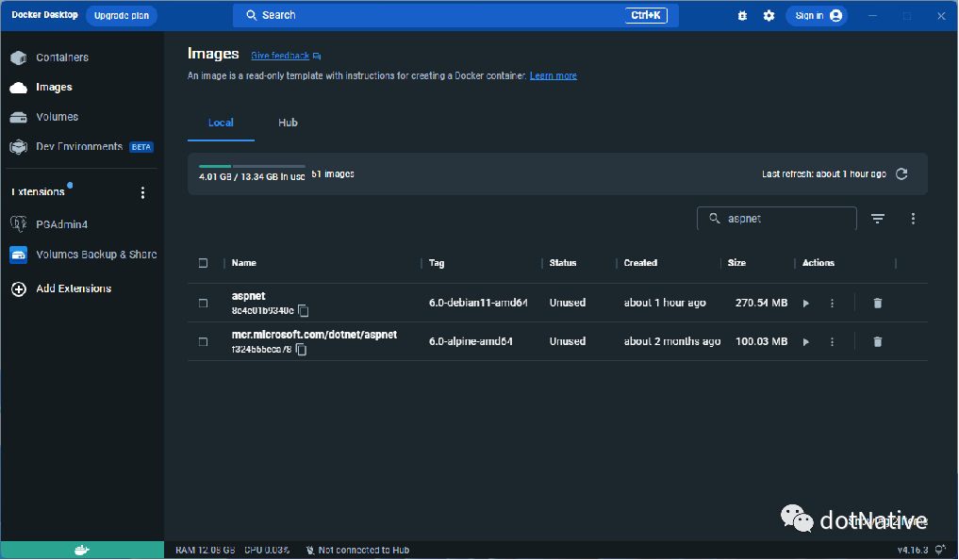Run the 6.0-alpine-amd64 image
959x560 pixels.
click(x=806, y=341)
